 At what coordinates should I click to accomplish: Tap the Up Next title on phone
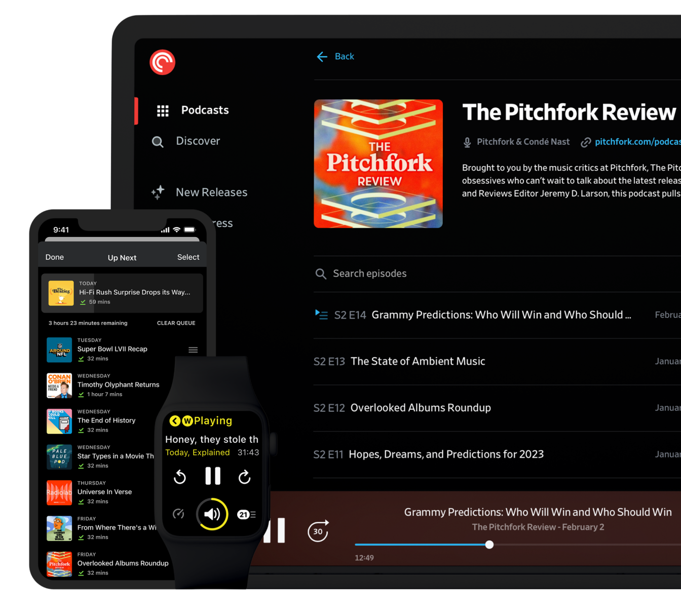coord(122,258)
